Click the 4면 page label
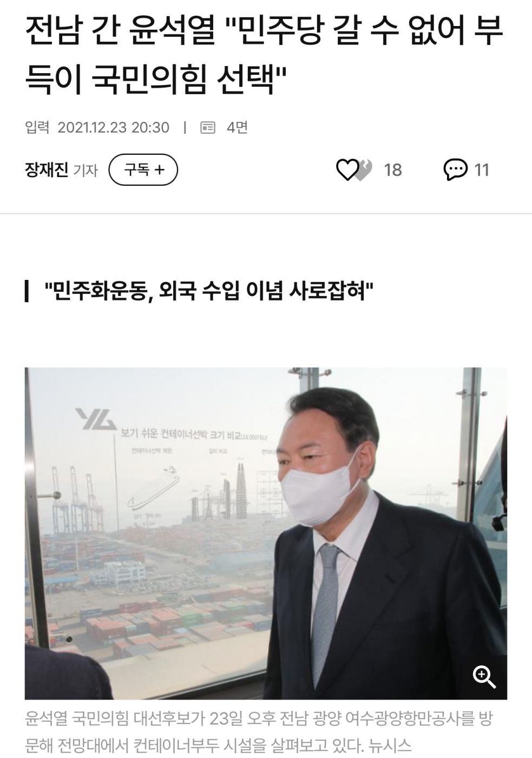532x758 pixels. tap(237, 128)
